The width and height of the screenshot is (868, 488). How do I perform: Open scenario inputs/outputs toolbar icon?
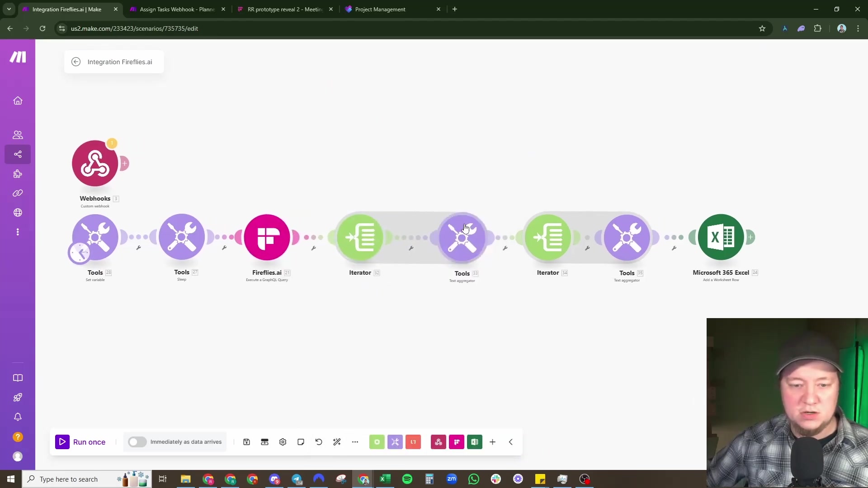point(264,442)
